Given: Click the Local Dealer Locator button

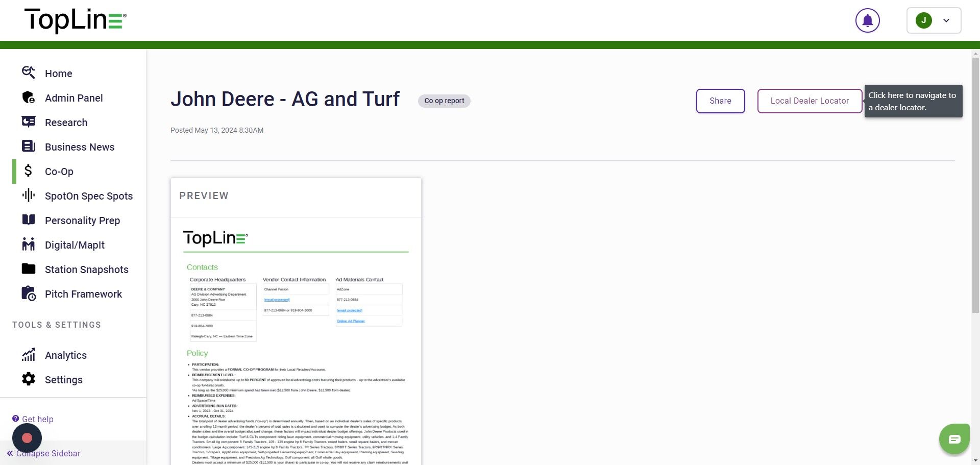Looking at the screenshot, I should pos(810,101).
